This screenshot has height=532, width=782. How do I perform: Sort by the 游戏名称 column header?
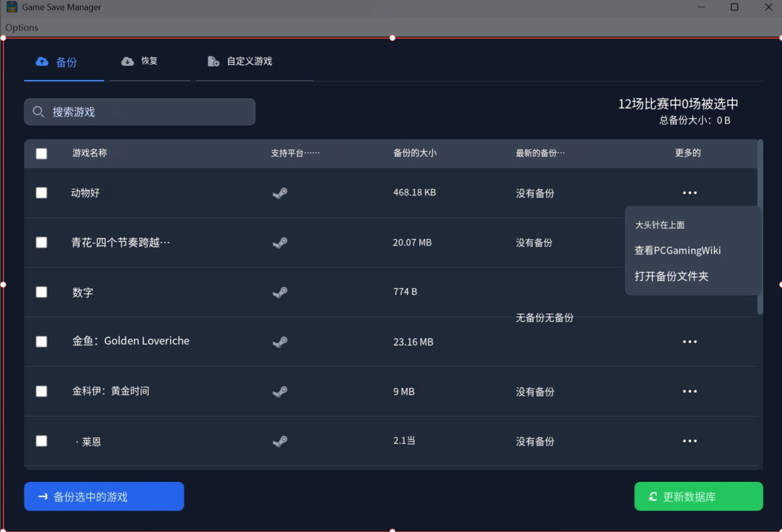pos(90,153)
